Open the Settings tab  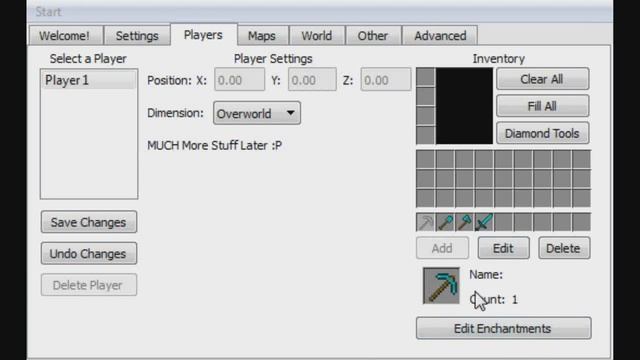pos(137,36)
